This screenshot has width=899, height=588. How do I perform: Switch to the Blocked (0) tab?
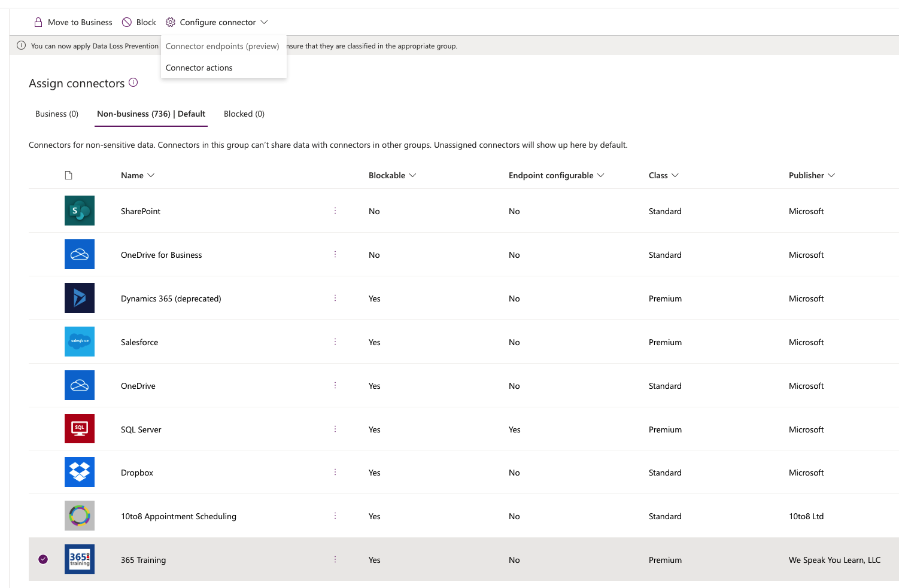click(x=244, y=114)
